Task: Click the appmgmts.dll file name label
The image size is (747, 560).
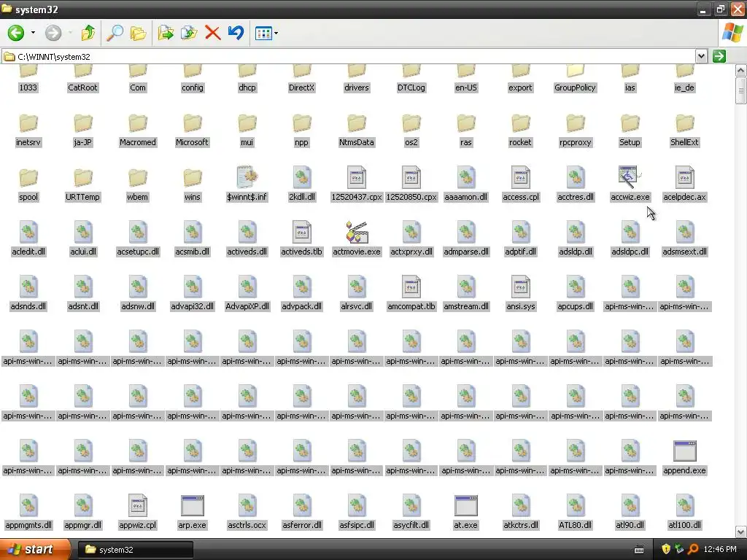Action: click(x=28, y=526)
